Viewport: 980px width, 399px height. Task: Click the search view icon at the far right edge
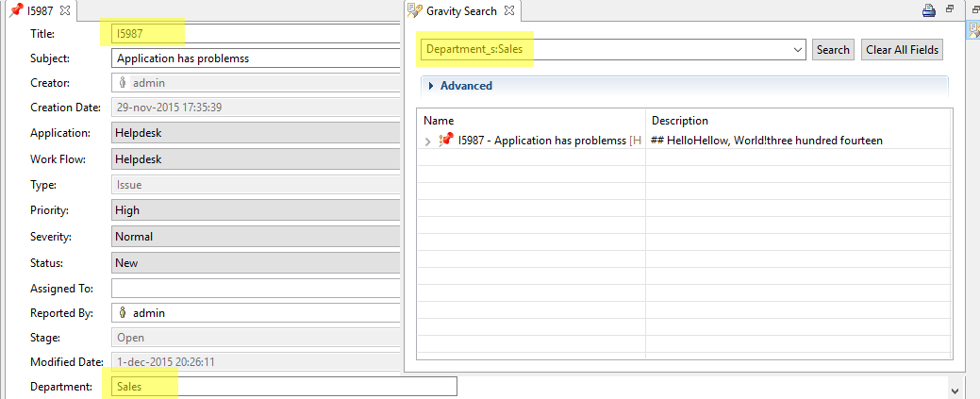click(x=973, y=28)
